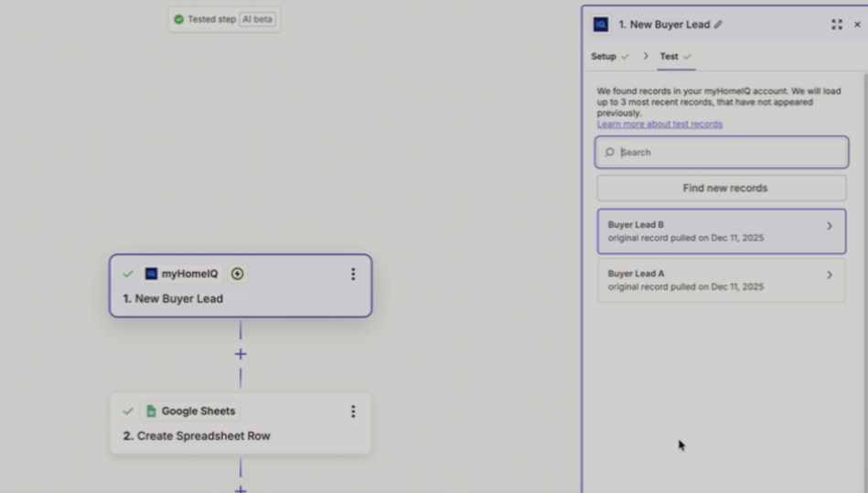Expand the side panel to full screen
This screenshot has height=493, width=868.
(x=836, y=25)
